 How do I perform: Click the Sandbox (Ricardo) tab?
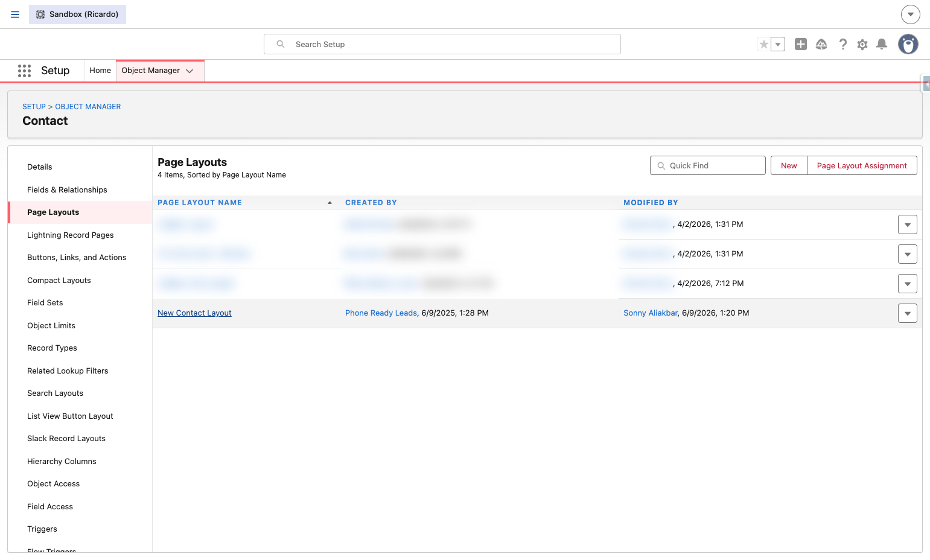[77, 14]
